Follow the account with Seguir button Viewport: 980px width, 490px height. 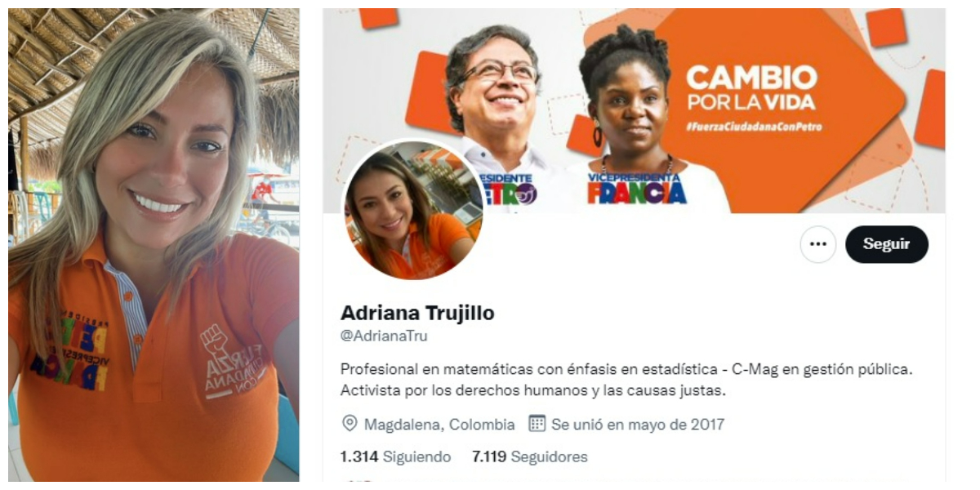[x=887, y=244]
